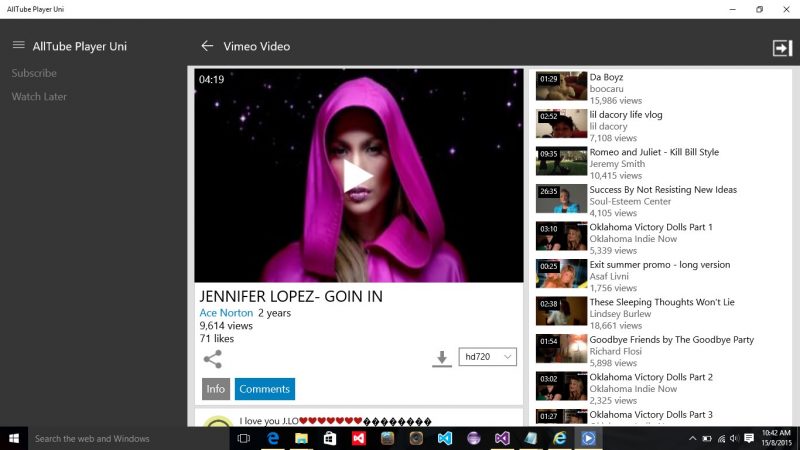Open Oklahoma Victory Dolls Part 1

(x=651, y=227)
